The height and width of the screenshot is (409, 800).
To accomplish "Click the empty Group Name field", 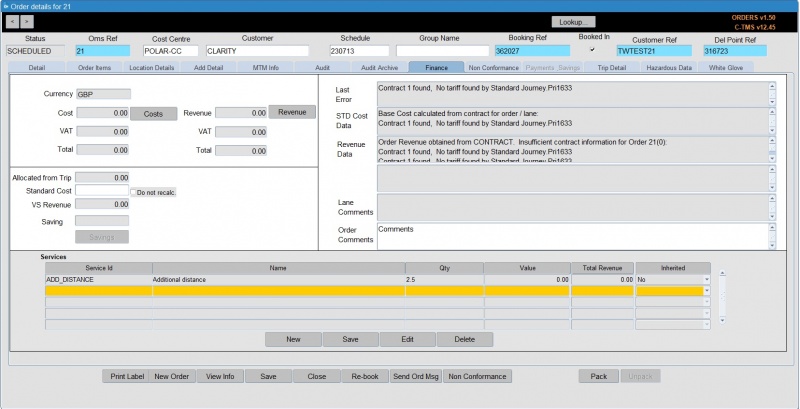I will pos(442,51).
